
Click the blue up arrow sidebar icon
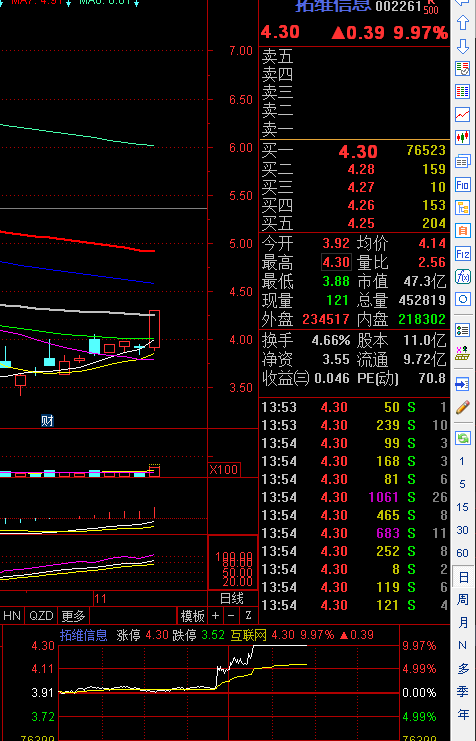(x=463, y=23)
